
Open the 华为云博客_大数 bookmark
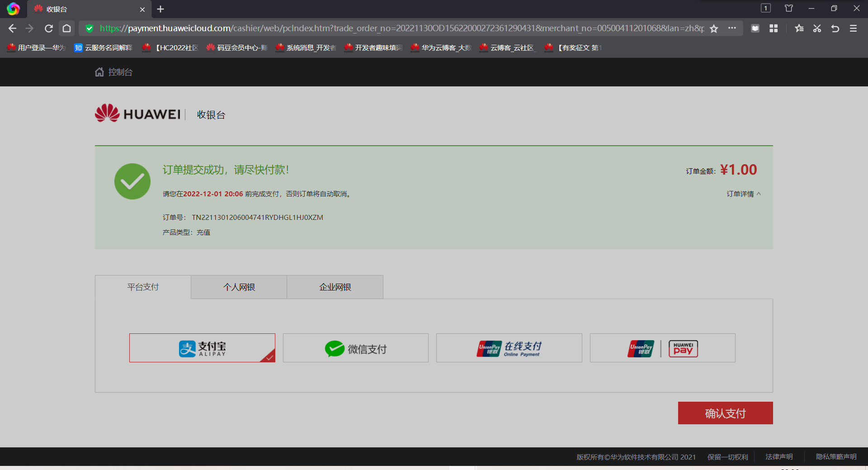pyautogui.click(x=441, y=47)
